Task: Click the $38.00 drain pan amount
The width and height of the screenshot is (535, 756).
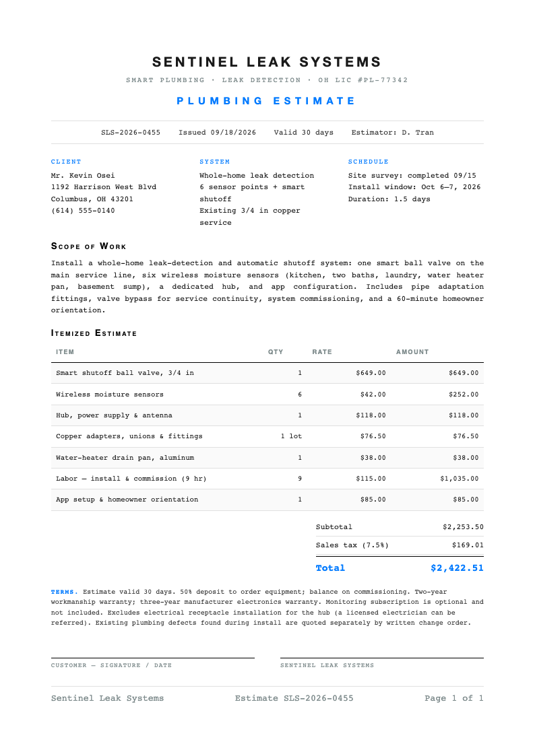Action: coord(466,458)
